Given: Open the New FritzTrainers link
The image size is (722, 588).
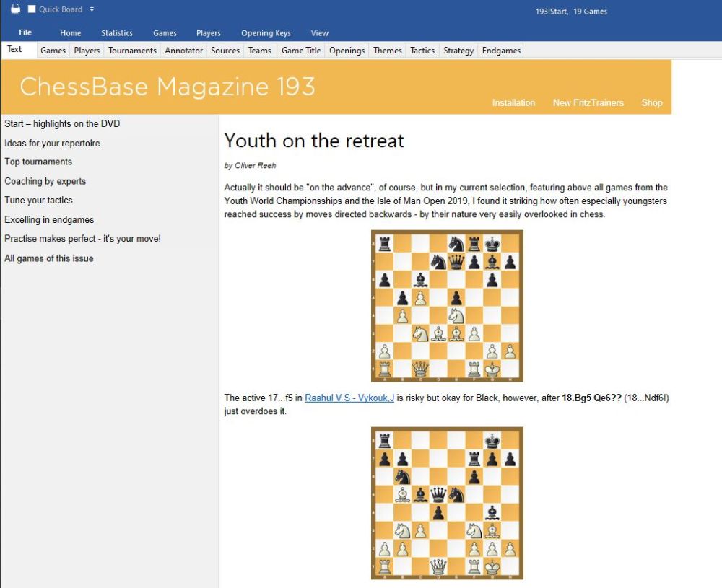Looking at the screenshot, I should [x=588, y=102].
